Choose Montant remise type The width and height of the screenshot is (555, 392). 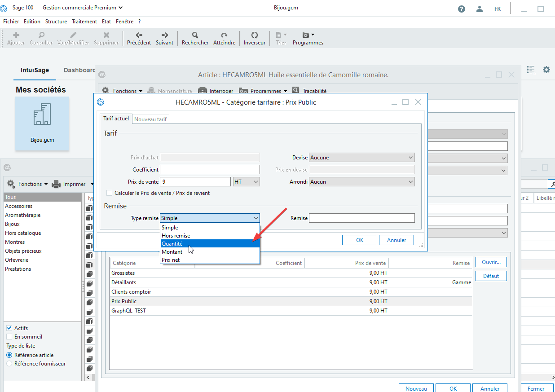coord(210,251)
